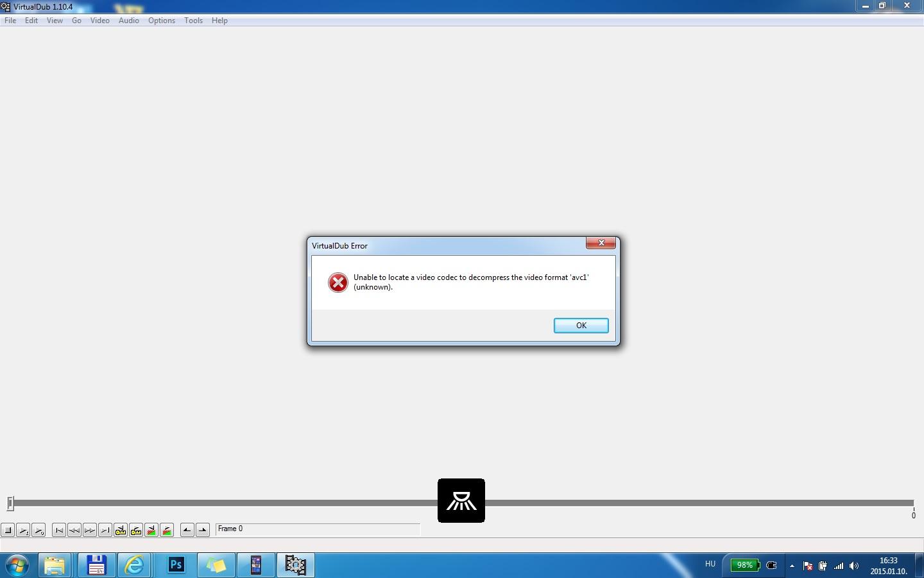Image resolution: width=924 pixels, height=578 pixels.
Task: Click the Show desktop button
Action: pos(920,565)
